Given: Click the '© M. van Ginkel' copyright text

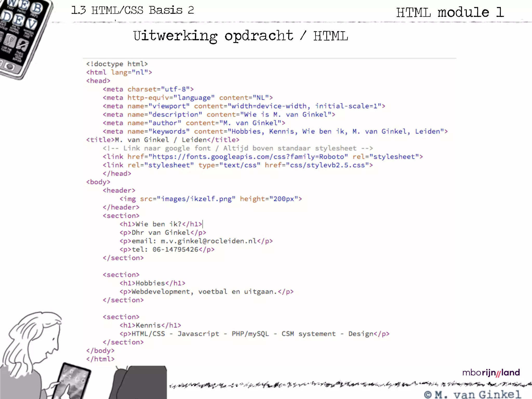Looking at the screenshot, I should click(473, 394).
